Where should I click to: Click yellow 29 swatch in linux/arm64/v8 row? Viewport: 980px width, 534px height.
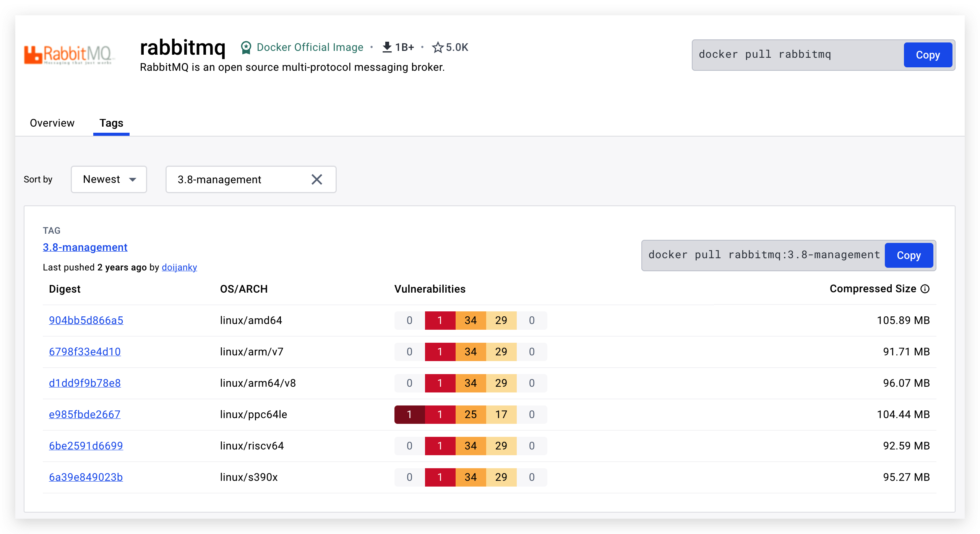[x=501, y=383]
